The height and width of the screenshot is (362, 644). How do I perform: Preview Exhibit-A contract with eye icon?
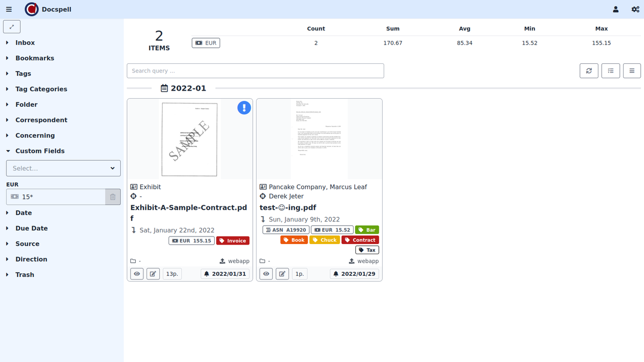tap(137, 274)
